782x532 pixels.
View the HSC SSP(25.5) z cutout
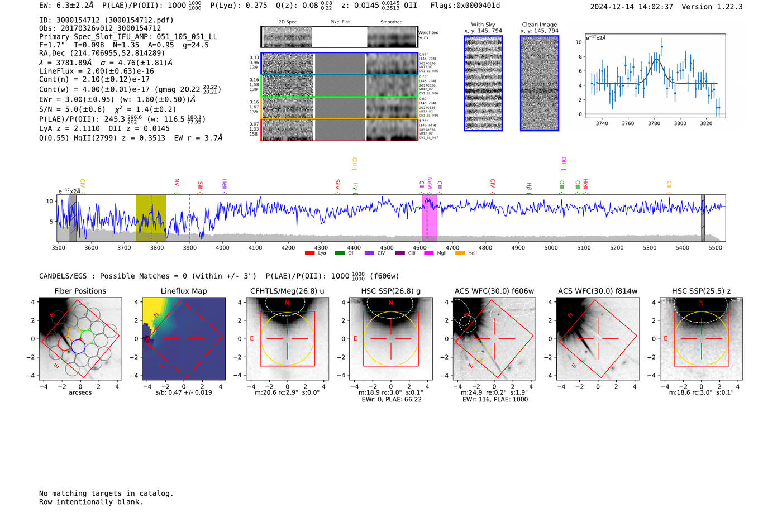click(702, 338)
